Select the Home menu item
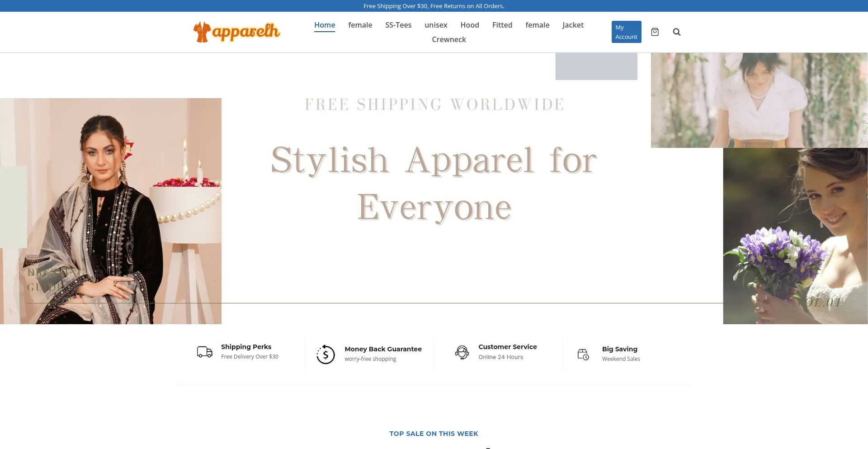 (x=325, y=25)
